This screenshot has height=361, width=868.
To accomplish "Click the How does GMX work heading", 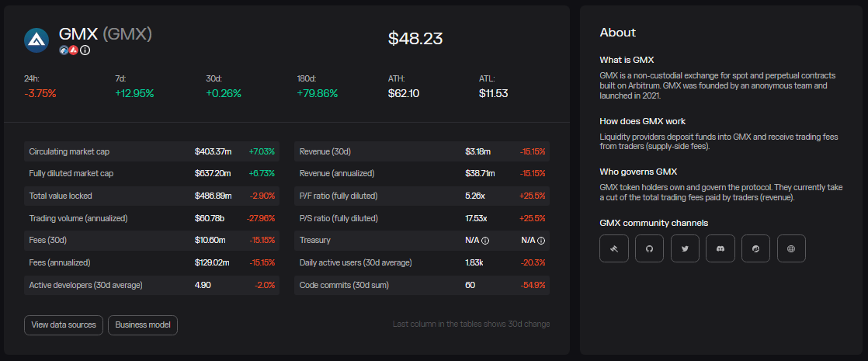I will click(643, 120).
